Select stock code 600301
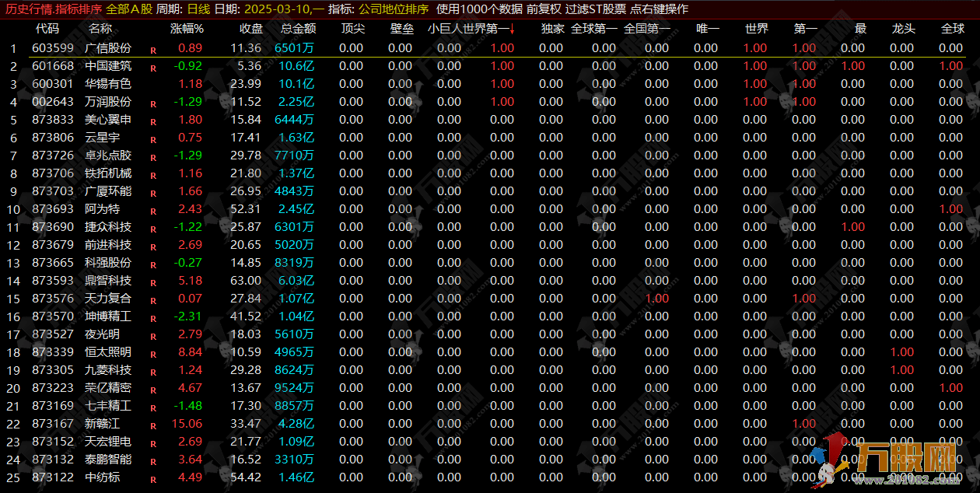The width and height of the screenshot is (980, 493). tap(53, 84)
